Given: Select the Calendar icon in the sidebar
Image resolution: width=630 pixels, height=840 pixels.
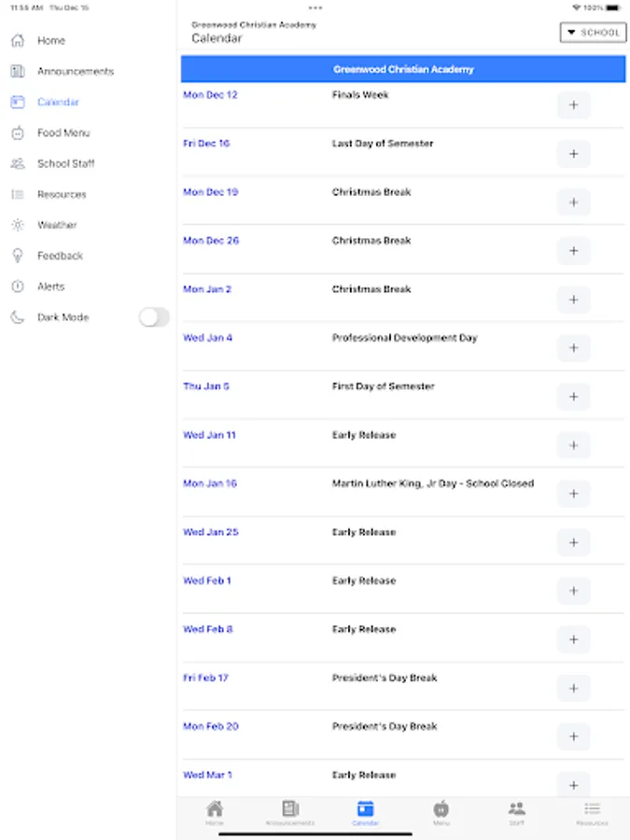Looking at the screenshot, I should [x=18, y=102].
